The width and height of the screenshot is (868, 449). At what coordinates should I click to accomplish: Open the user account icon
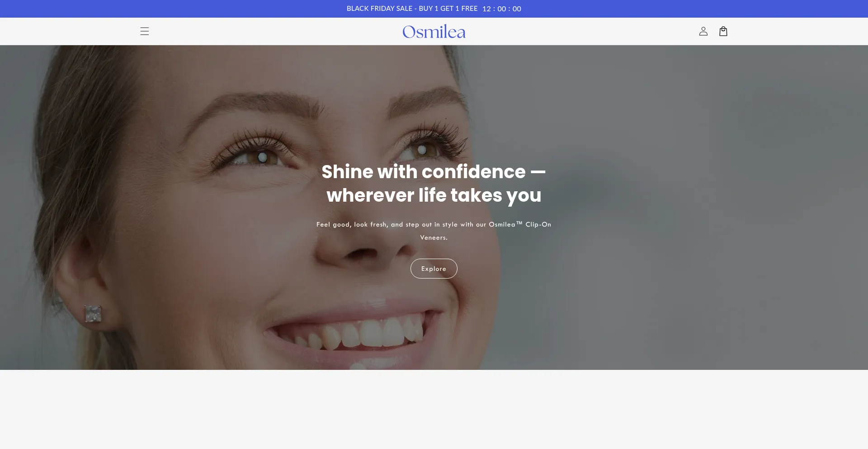[x=703, y=31]
